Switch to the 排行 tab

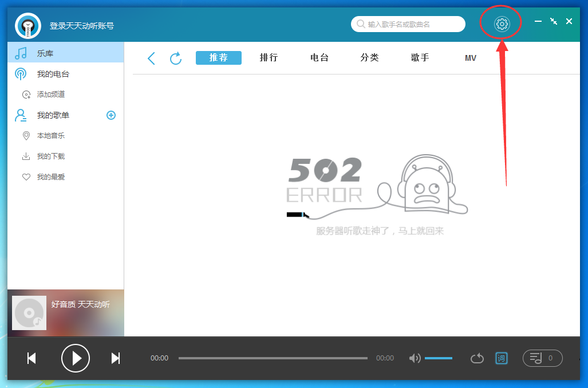point(269,58)
